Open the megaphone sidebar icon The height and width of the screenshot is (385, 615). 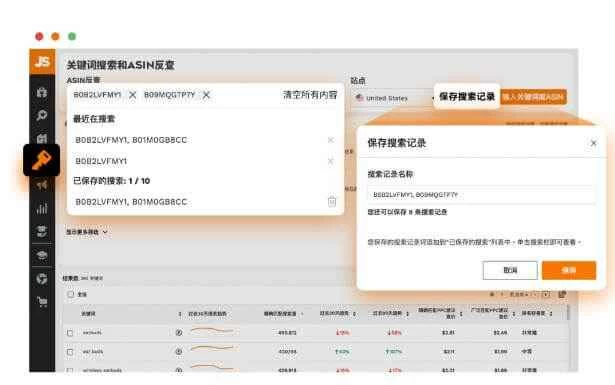[42, 185]
